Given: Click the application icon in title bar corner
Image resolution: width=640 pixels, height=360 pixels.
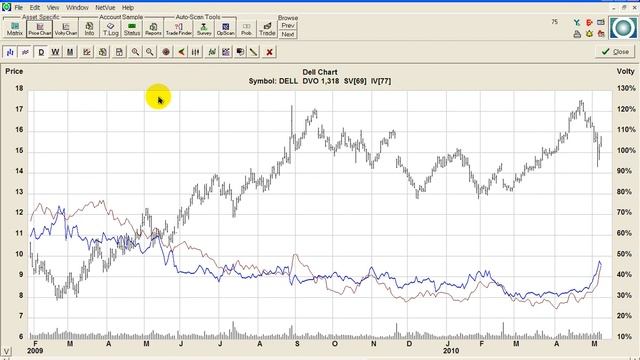Looking at the screenshot, I should pyautogui.click(x=6, y=7).
